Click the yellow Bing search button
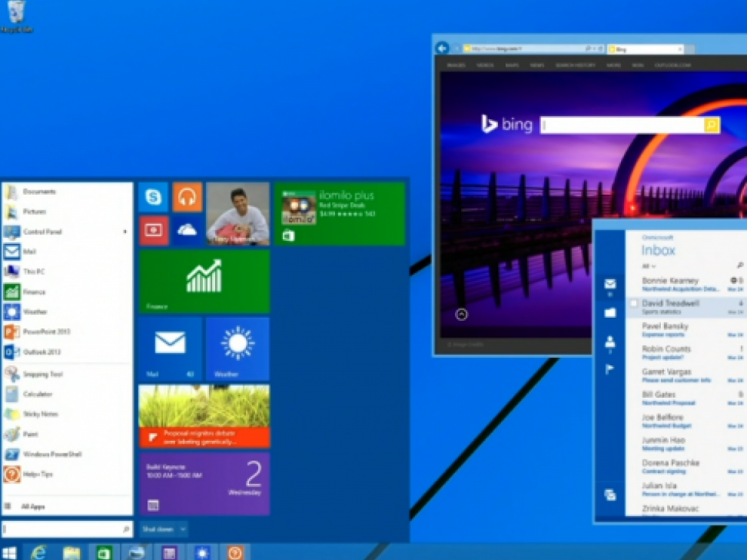The width and height of the screenshot is (747, 560). pos(712,125)
